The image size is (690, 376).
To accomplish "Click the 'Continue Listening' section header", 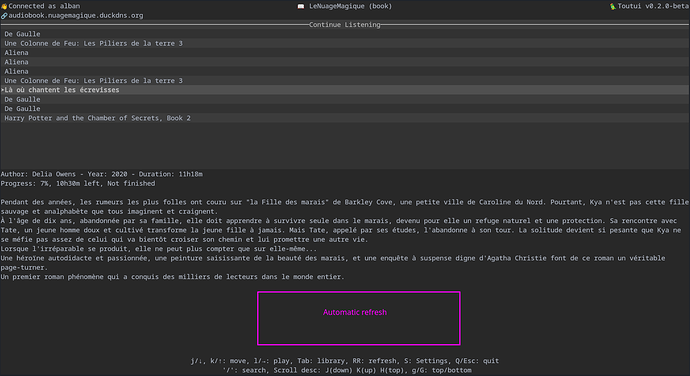I will (x=345, y=25).
